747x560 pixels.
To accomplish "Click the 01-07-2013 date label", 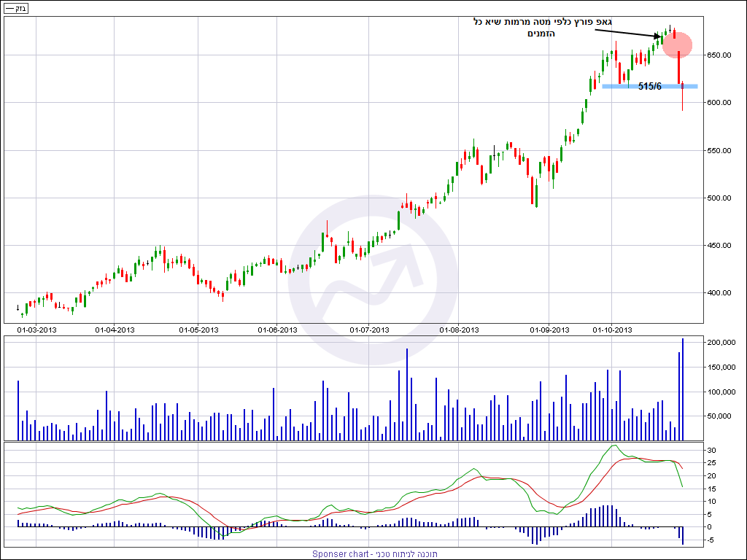I will pos(369,330).
